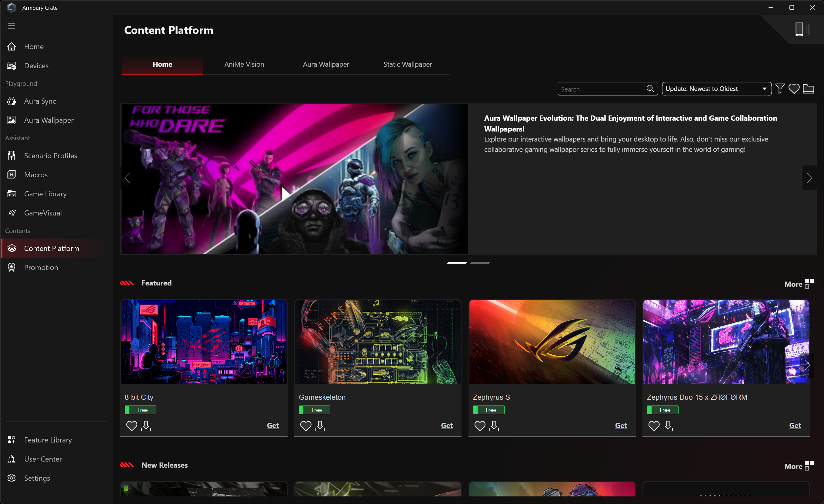This screenshot has height=504, width=824.
Task: Switch to the AniMe Vision tab
Action: pos(244,64)
